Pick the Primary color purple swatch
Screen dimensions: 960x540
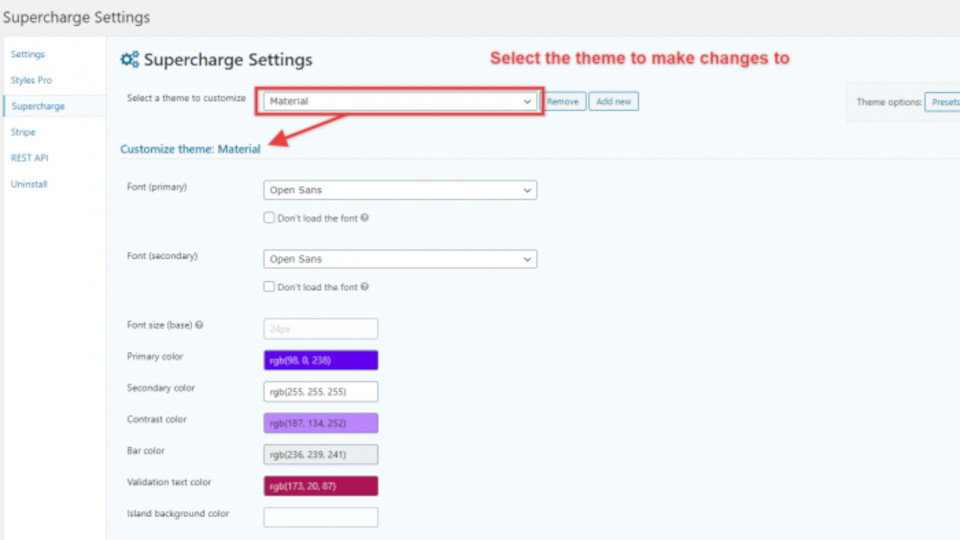(x=321, y=360)
